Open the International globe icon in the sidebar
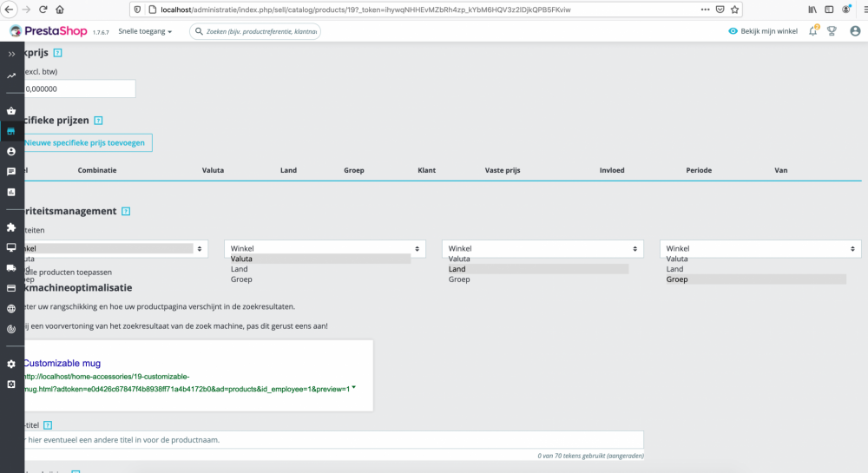868x473 pixels. (x=11, y=309)
